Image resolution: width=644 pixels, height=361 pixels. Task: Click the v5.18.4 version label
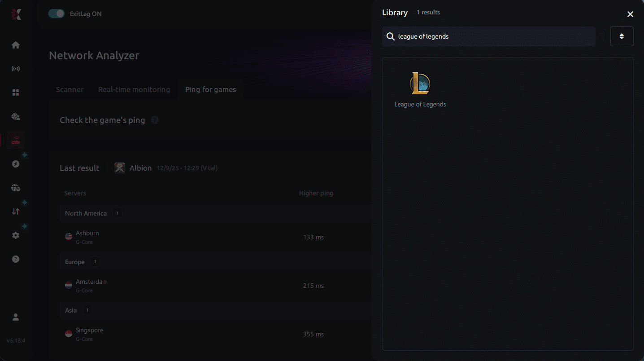click(16, 340)
